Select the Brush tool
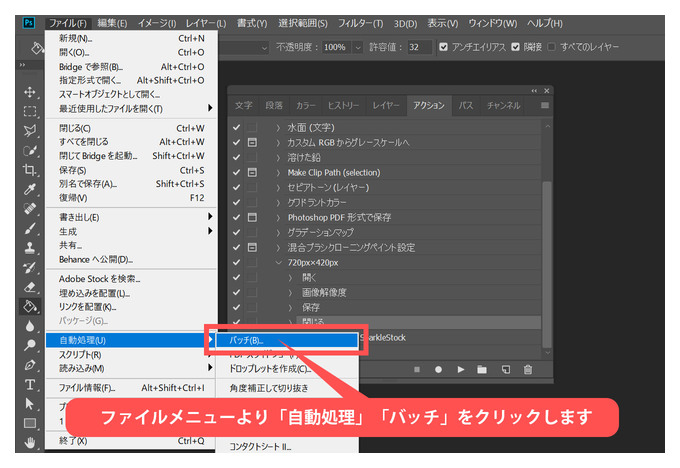This screenshot has width=680, height=468. 29,228
